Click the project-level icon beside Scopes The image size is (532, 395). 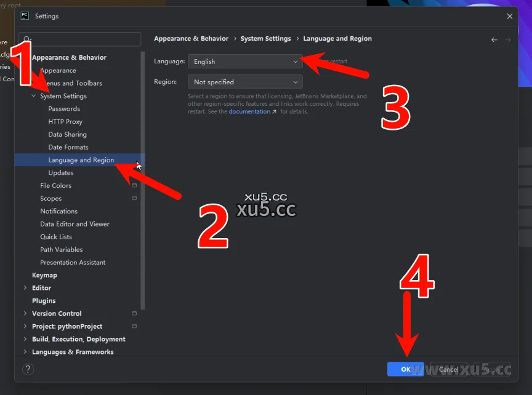click(x=134, y=198)
